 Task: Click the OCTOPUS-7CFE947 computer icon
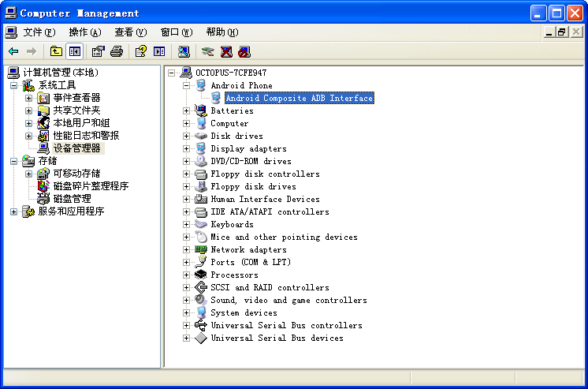pyautogui.click(x=186, y=73)
